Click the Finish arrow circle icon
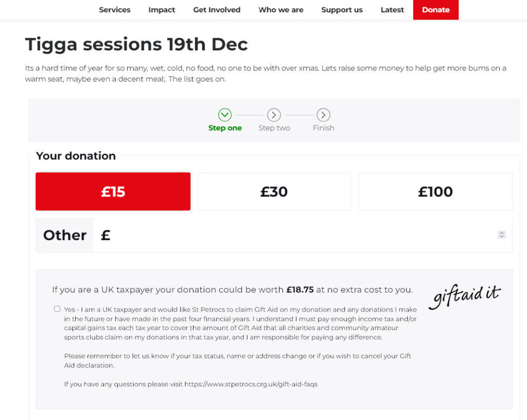The width and height of the screenshot is (527, 420). coord(323,115)
